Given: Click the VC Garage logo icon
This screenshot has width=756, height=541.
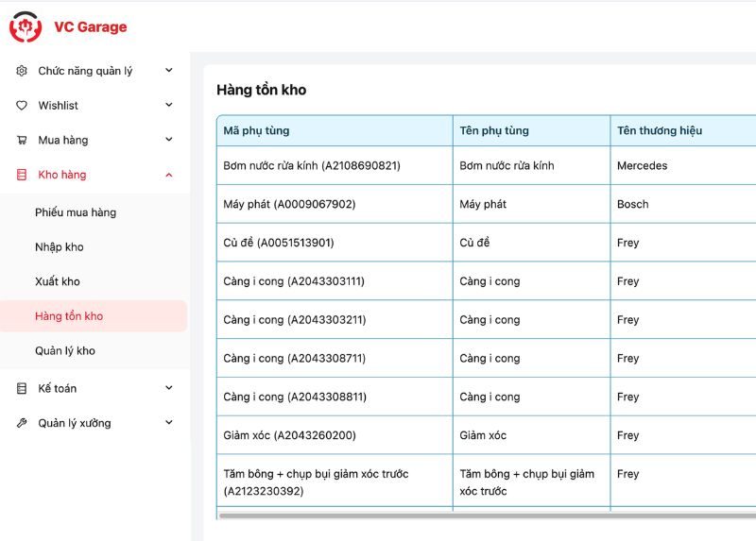Looking at the screenshot, I should 26,26.
